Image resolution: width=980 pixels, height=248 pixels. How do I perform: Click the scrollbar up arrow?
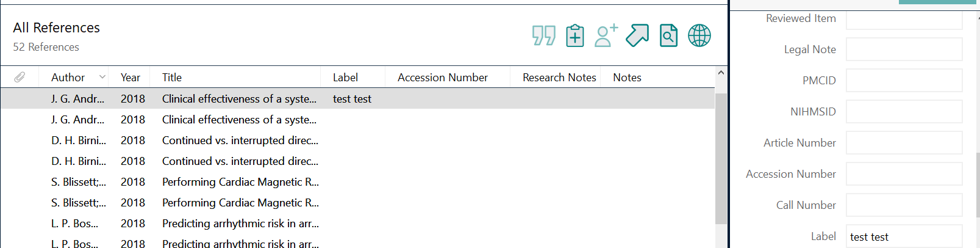point(721,73)
